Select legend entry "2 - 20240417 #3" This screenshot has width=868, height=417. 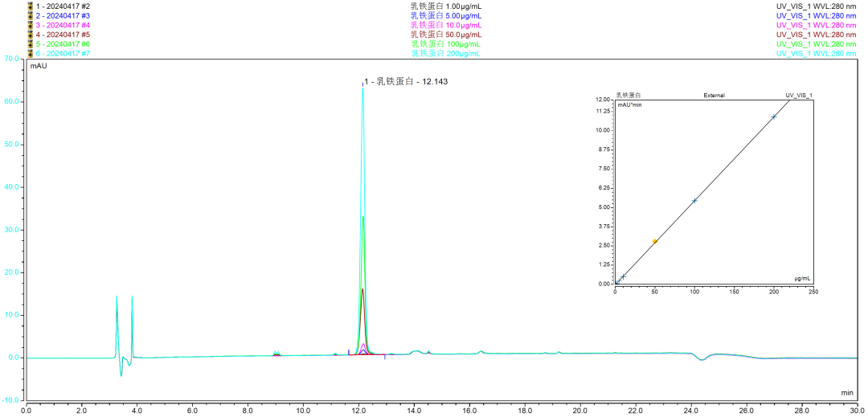[x=63, y=15]
